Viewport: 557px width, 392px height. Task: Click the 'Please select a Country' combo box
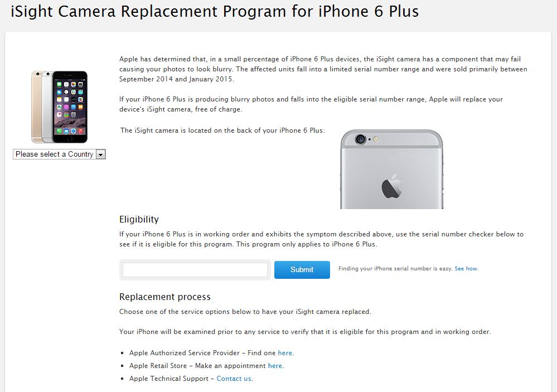(59, 154)
